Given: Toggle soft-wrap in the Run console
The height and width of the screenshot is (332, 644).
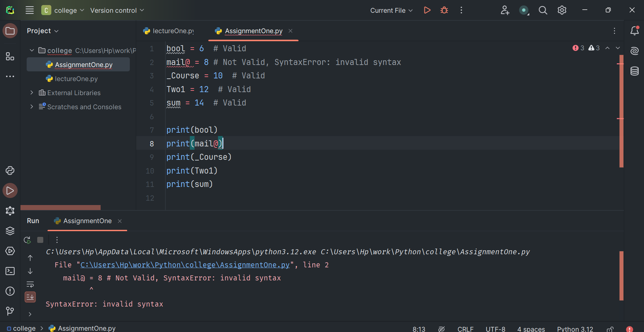Looking at the screenshot, I should point(30,284).
